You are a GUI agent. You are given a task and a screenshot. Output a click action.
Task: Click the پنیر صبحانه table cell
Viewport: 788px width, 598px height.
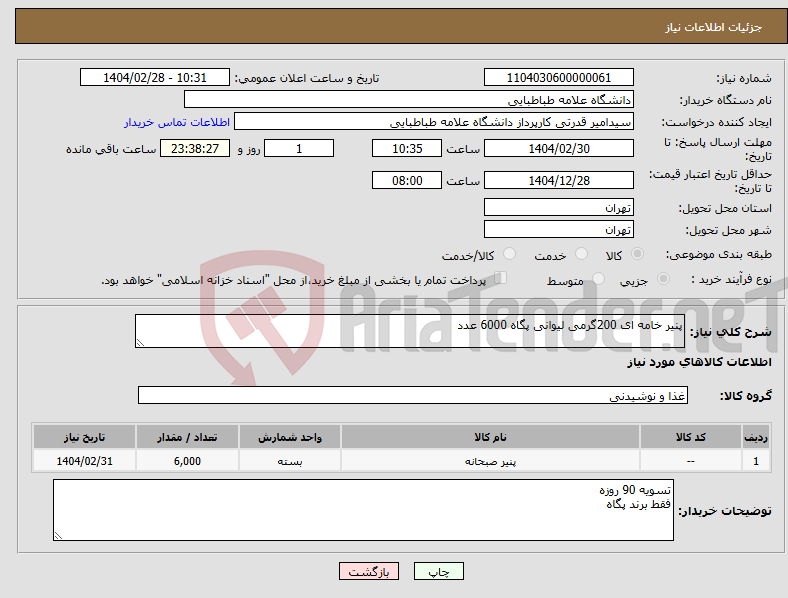(x=490, y=461)
